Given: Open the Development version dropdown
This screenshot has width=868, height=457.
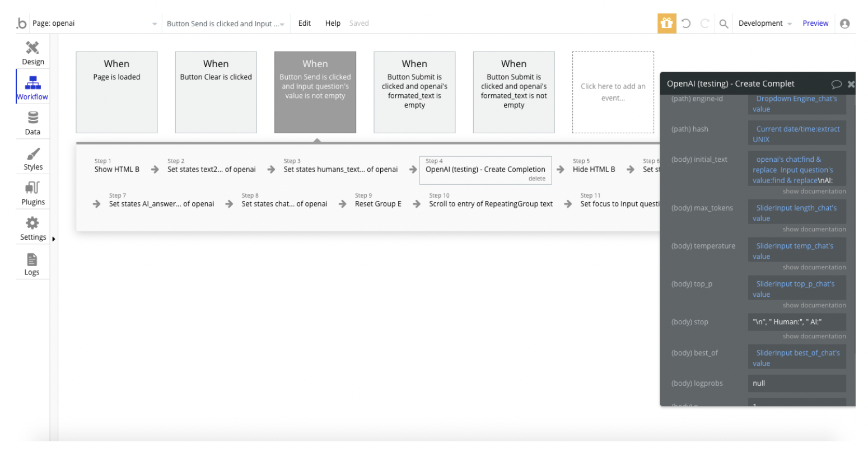Looking at the screenshot, I should coord(765,24).
